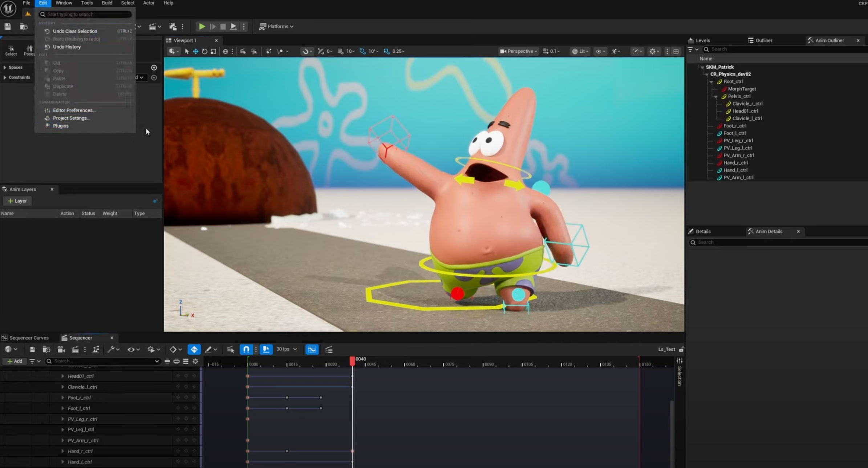The width and height of the screenshot is (868, 468).
Task: Click the + Add button in Sequencer
Action: click(x=15, y=361)
